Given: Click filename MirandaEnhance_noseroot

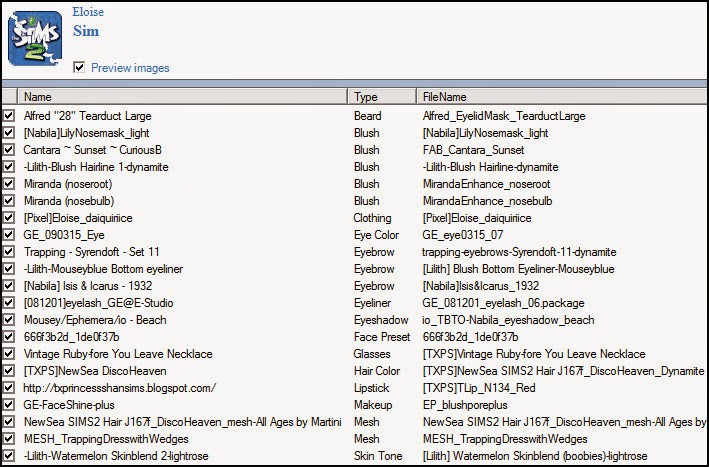Looking at the screenshot, I should [487, 184].
